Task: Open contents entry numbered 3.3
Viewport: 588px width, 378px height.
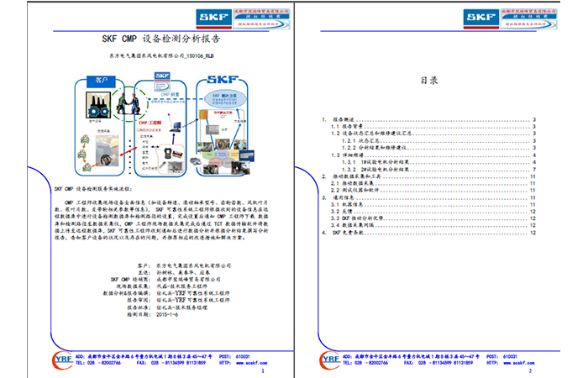Action: (433, 218)
